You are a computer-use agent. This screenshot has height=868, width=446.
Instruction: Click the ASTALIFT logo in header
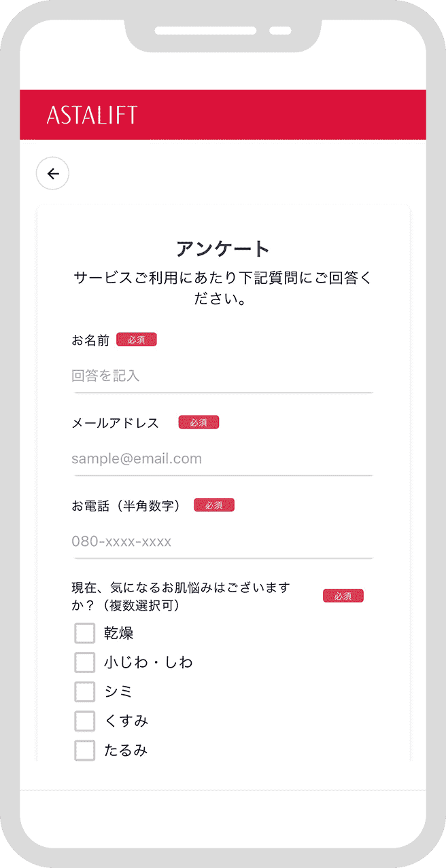(x=92, y=115)
